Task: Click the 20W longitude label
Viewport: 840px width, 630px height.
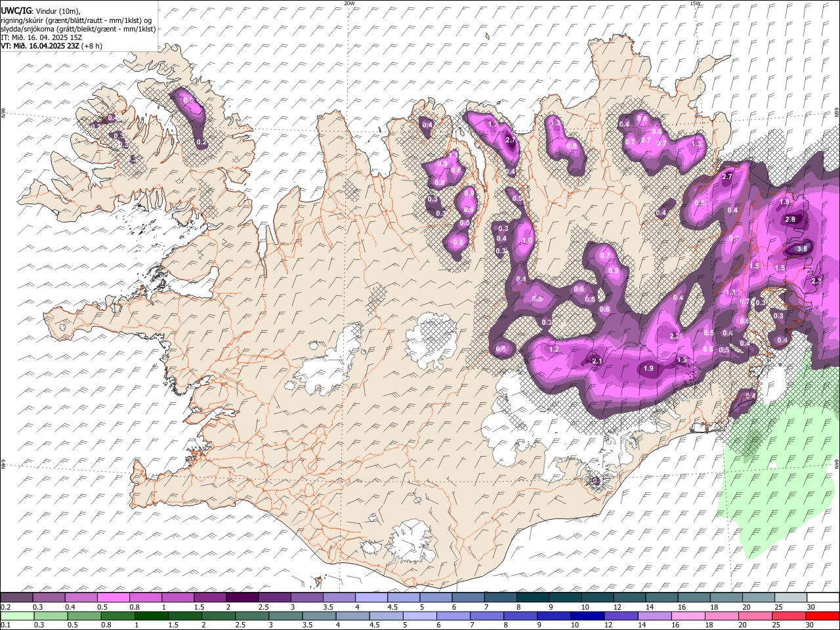Action: pos(349,3)
